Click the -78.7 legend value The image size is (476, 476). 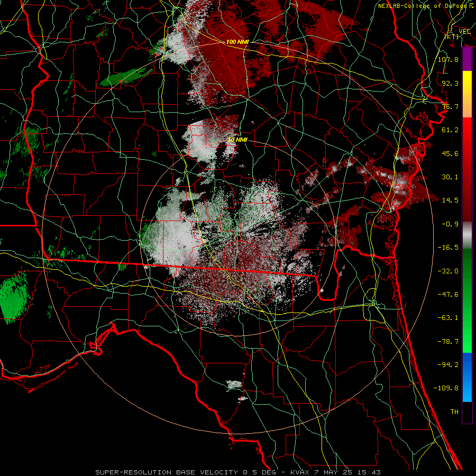tap(448, 342)
